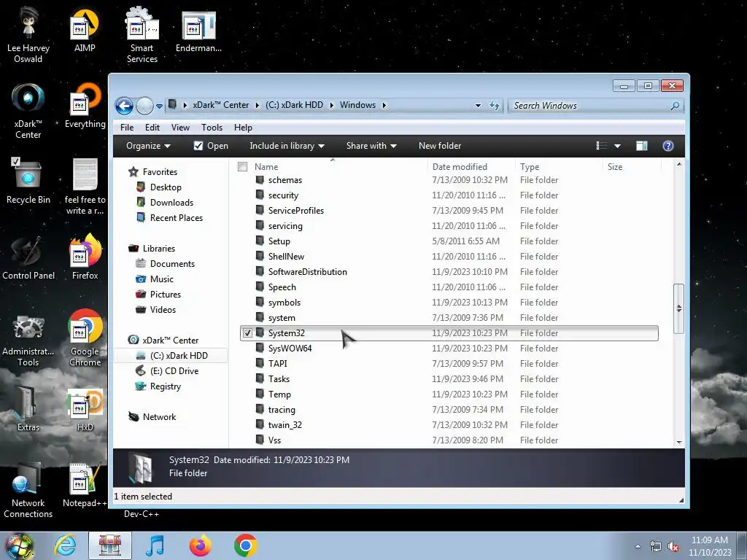Open the View menu
The height and width of the screenshot is (560, 747).
coord(180,128)
